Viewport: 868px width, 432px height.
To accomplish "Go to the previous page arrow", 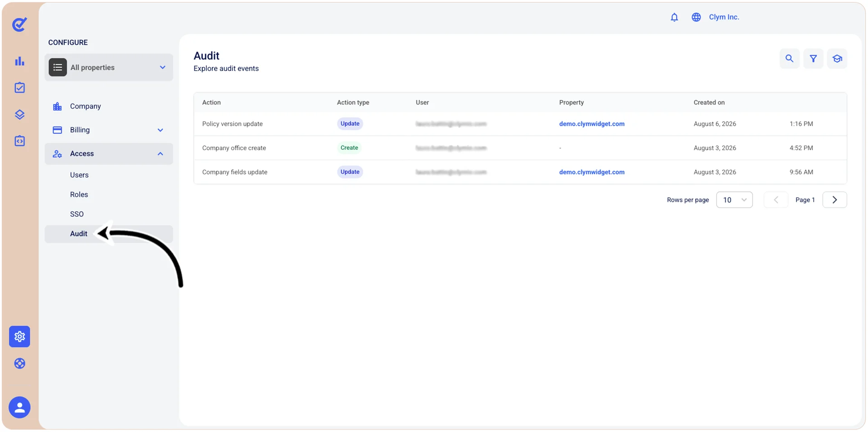I will click(776, 200).
